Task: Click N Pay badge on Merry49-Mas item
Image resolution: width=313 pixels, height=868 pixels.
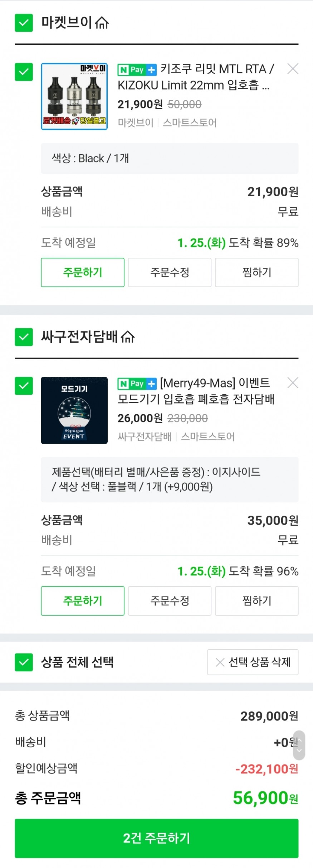Action: click(x=137, y=384)
